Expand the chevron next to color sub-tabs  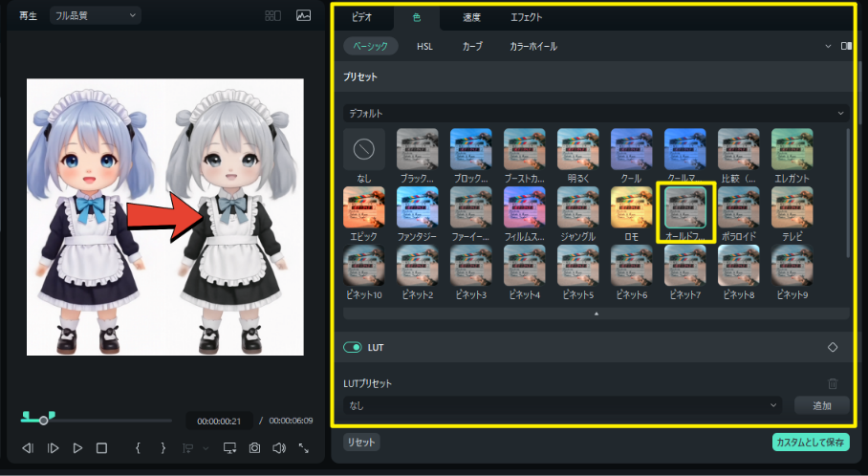pyautogui.click(x=828, y=46)
